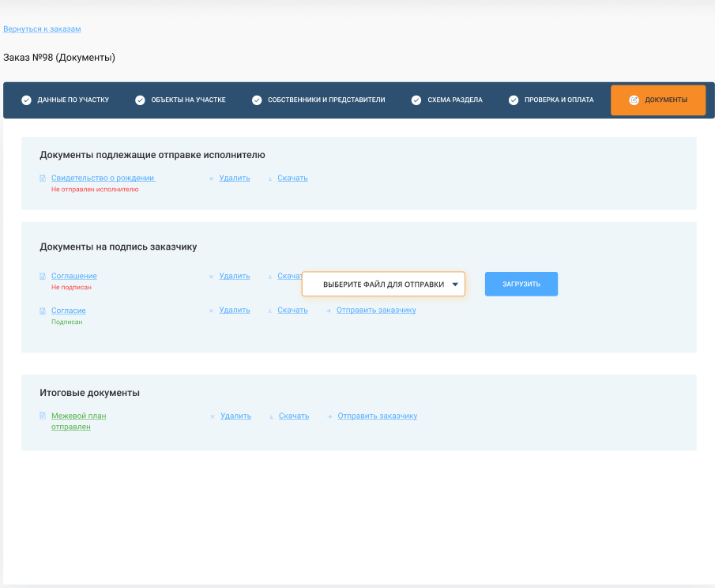
Task: Click the Заказ №98 (Документы) heading
Action: point(59,58)
